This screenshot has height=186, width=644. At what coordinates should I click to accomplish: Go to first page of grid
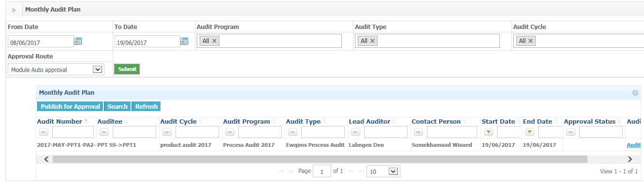[281, 172]
